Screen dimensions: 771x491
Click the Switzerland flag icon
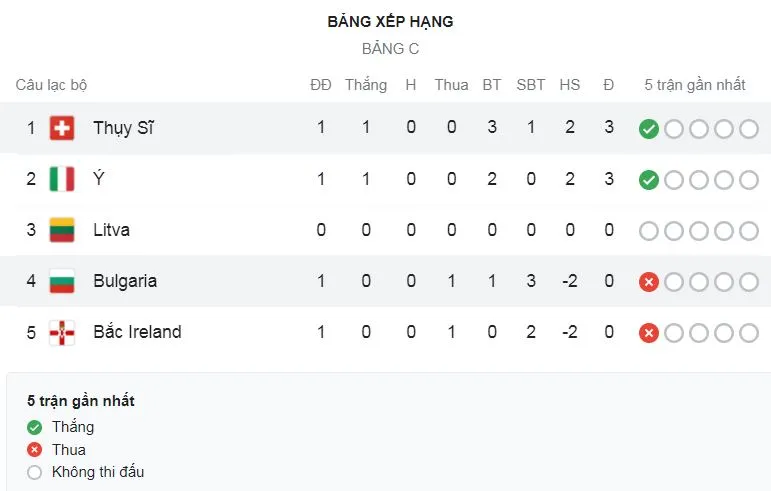pyautogui.click(x=62, y=128)
